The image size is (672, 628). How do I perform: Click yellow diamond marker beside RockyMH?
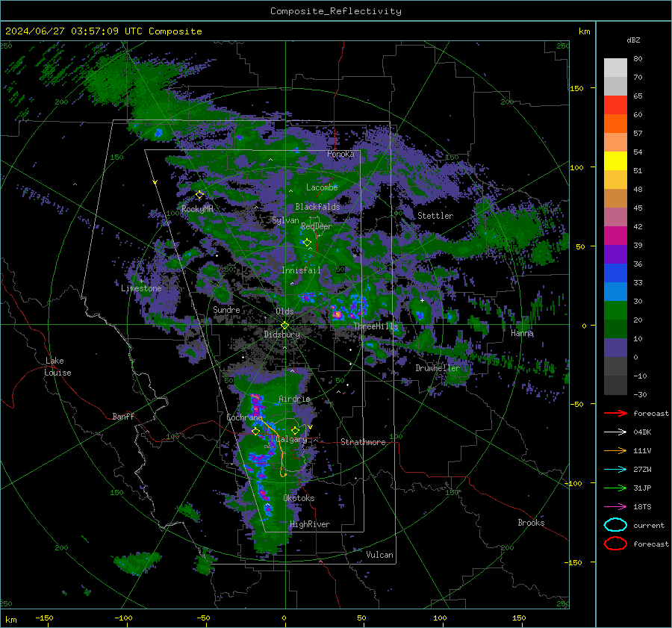coord(199,195)
